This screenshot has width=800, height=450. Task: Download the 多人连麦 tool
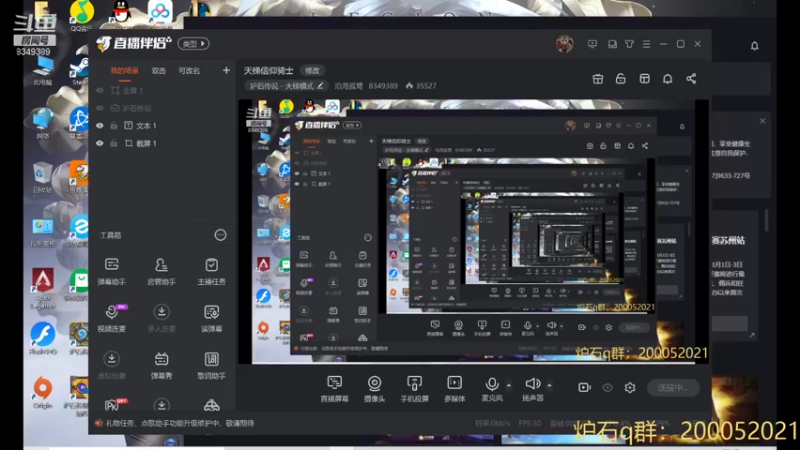pos(161,318)
